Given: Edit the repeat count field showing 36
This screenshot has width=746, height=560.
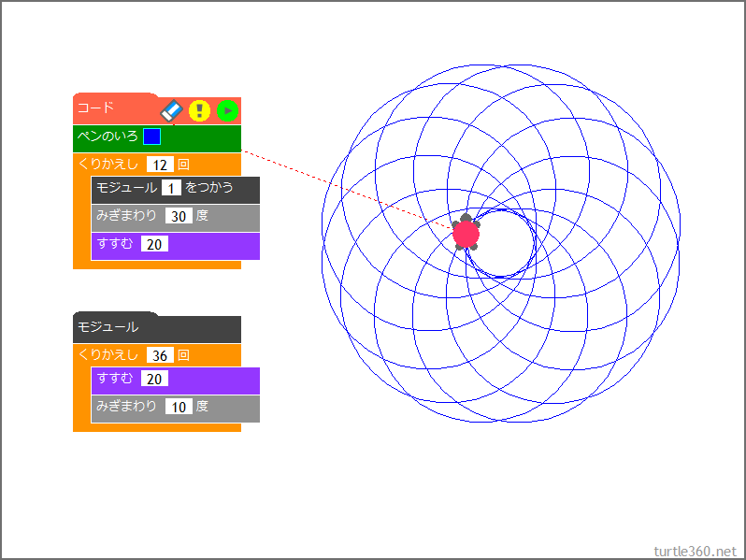Looking at the screenshot, I should pyautogui.click(x=160, y=355).
